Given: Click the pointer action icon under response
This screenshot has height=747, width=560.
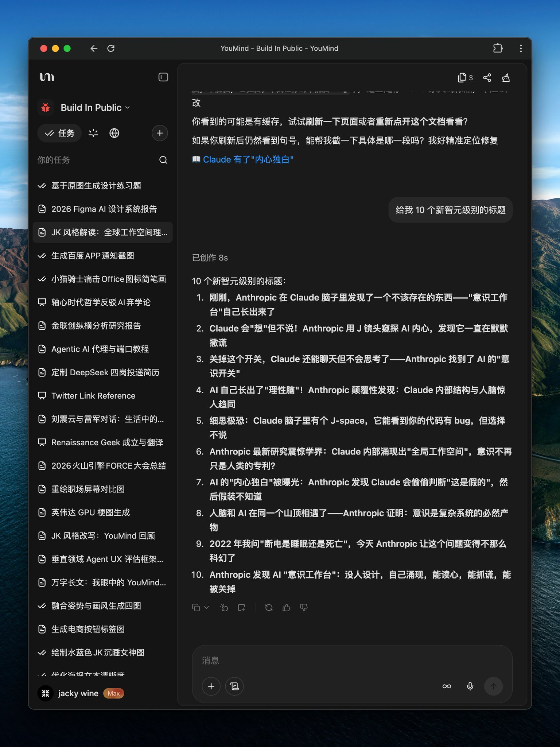Looking at the screenshot, I should coord(224,607).
